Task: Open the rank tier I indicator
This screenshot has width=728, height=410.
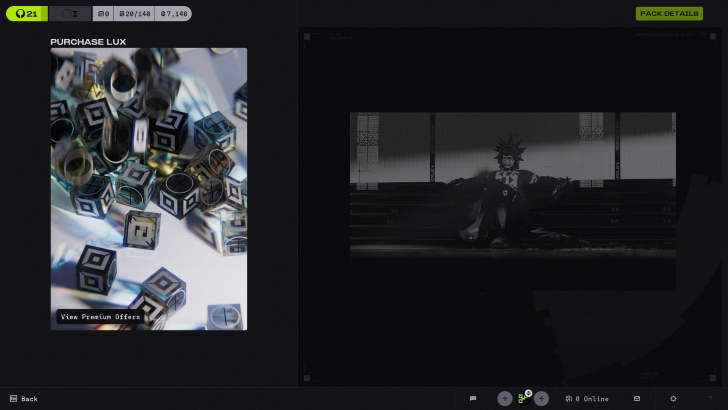Action: pos(70,14)
